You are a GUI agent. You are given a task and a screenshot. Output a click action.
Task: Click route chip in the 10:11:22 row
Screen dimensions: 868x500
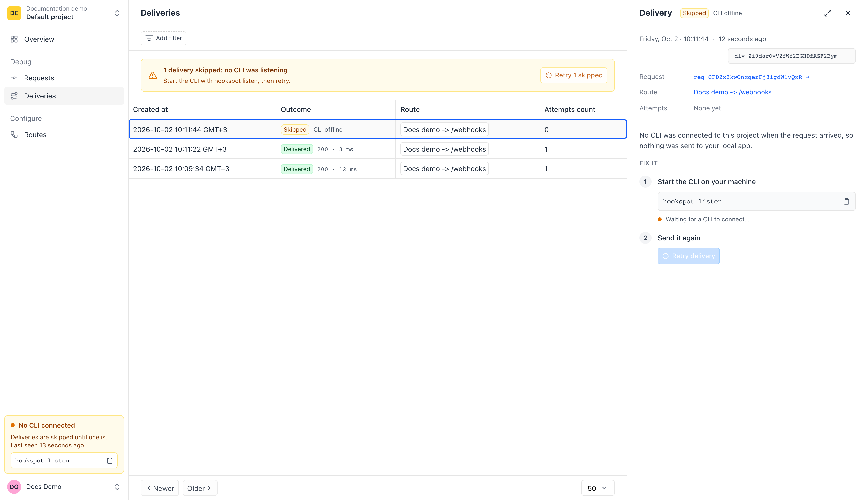(444, 149)
